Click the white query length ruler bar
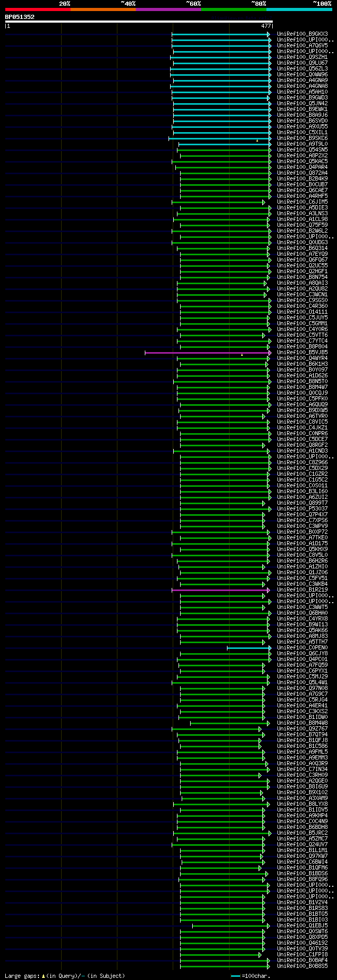 (139, 22)
